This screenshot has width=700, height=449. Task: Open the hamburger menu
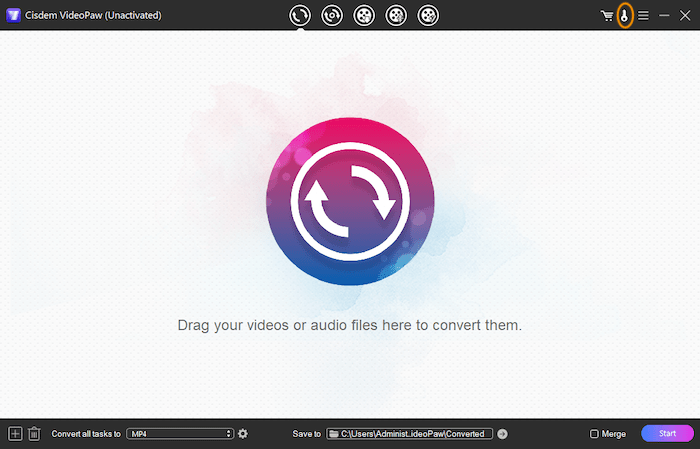pyautogui.click(x=643, y=16)
